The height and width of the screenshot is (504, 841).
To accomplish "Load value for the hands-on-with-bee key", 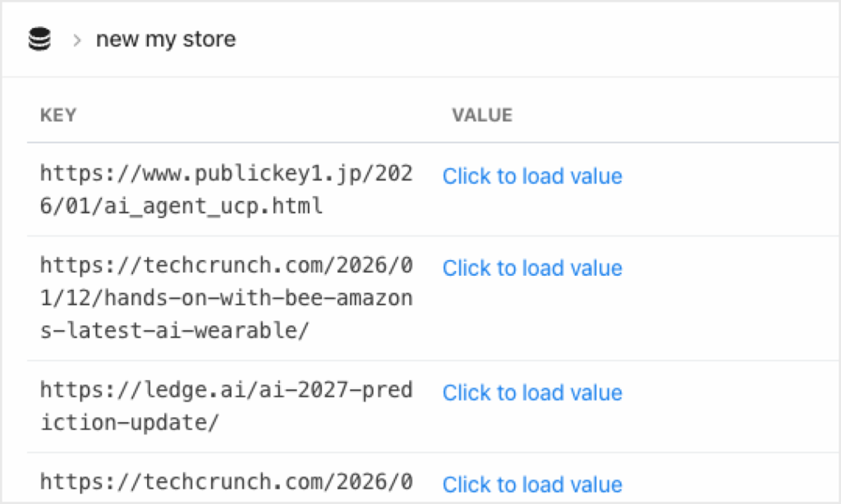I will [532, 268].
